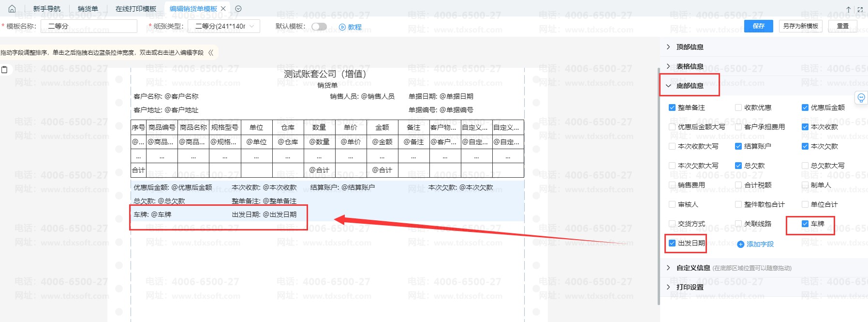The height and width of the screenshot is (322, 868).
Task: Enable the 收款优惠 checkbox
Action: [738, 107]
